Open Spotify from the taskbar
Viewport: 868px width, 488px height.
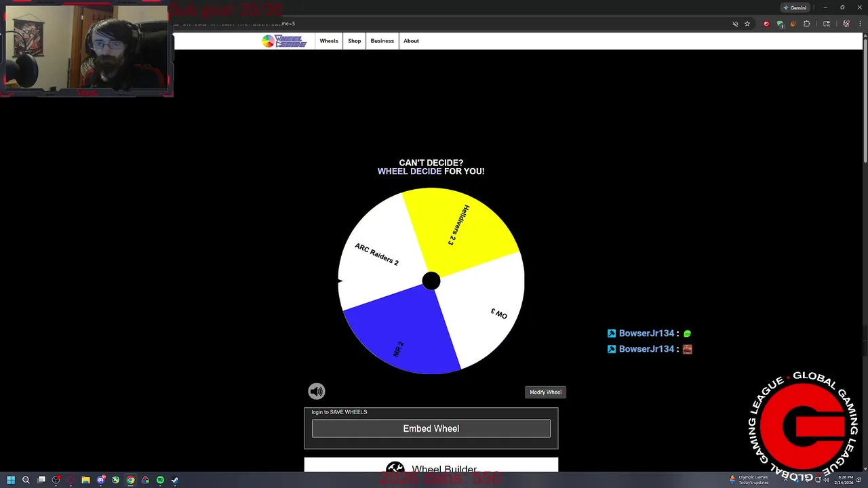160,480
